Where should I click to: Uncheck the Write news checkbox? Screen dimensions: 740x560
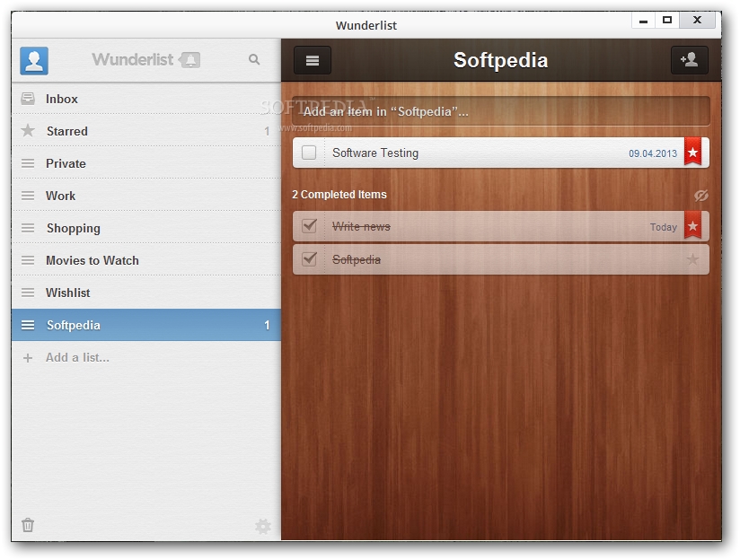click(x=309, y=226)
